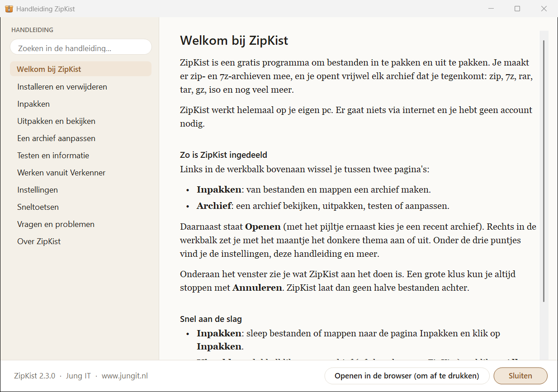Click the www.jungit.nl footer text
Viewport: 558px width, 392px height.
(125, 376)
